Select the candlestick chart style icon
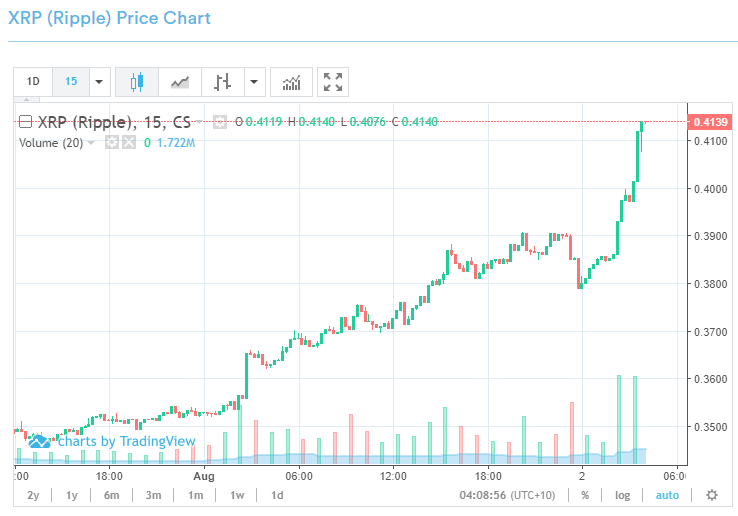This screenshot has width=738, height=516. [137, 82]
